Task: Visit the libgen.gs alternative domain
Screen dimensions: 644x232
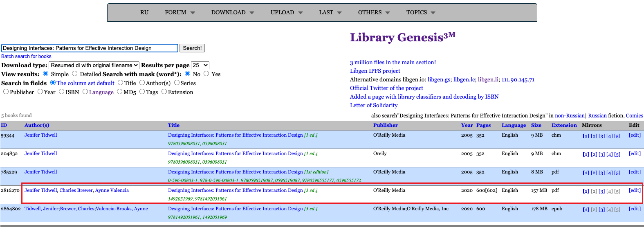Action: coord(439,79)
